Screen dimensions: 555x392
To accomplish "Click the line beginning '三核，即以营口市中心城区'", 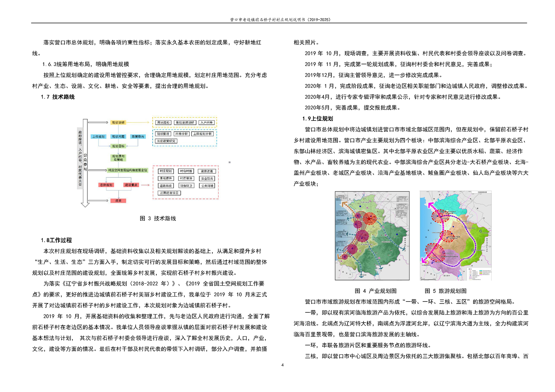I will point(416,356).
